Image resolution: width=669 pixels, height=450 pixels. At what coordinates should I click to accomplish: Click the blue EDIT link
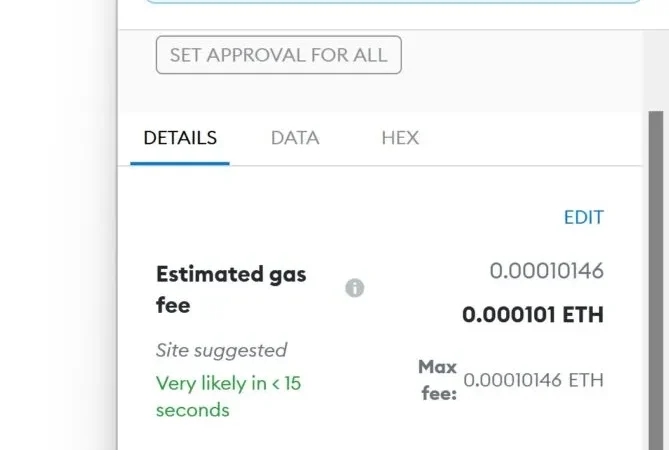584,218
